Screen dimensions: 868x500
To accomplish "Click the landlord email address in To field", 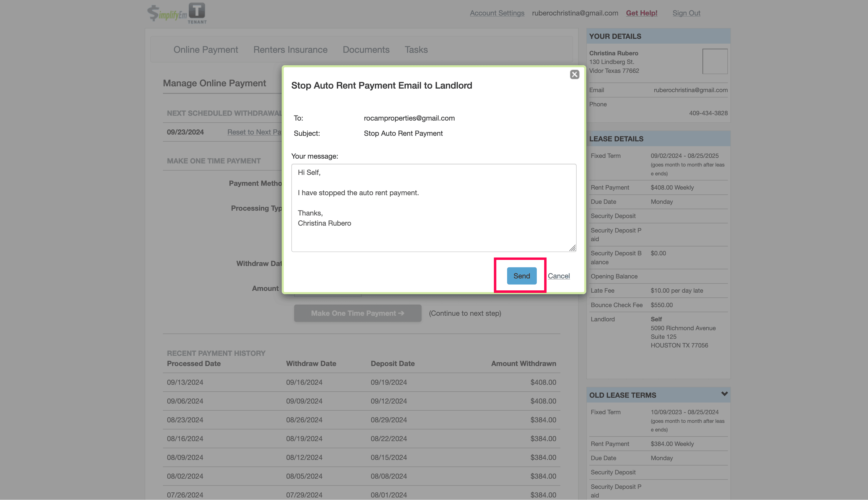I will pos(409,118).
